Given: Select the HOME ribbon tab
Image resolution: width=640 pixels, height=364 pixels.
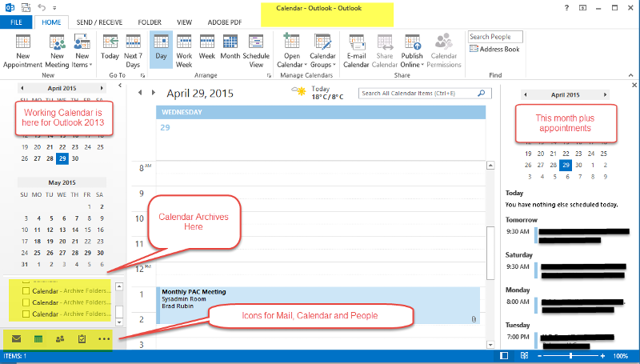Looking at the screenshot, I should 51,22.
